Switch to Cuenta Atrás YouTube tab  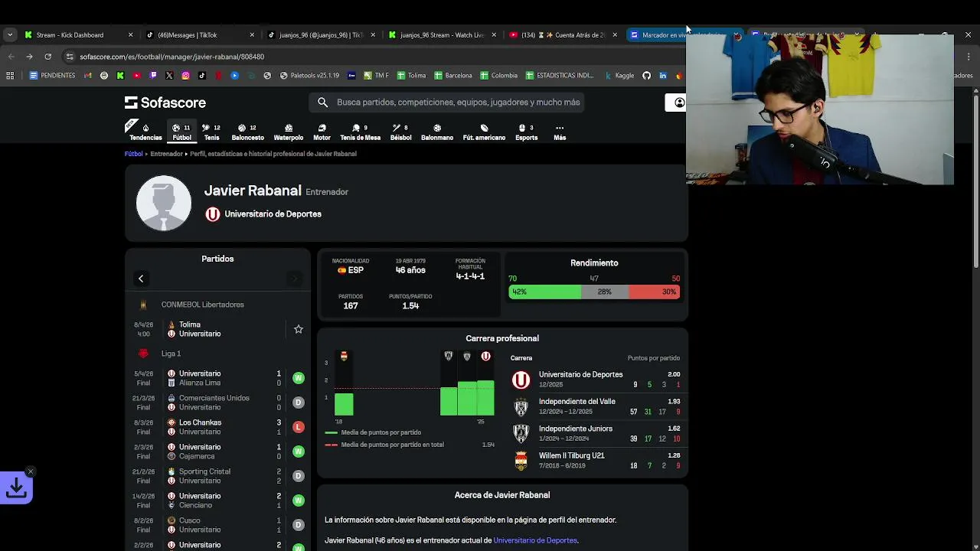[564, 35]
